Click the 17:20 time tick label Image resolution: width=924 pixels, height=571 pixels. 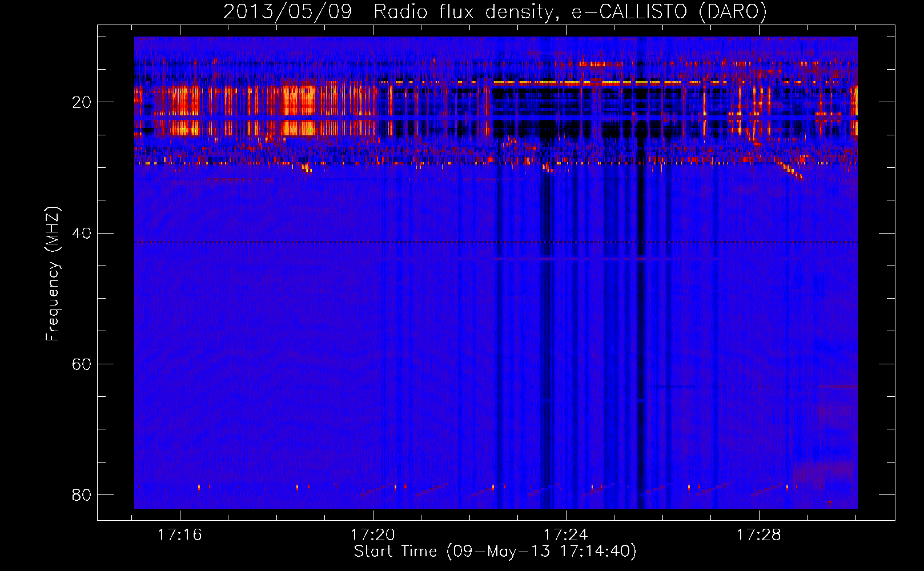pyautogui.click(x=373, y=535)
